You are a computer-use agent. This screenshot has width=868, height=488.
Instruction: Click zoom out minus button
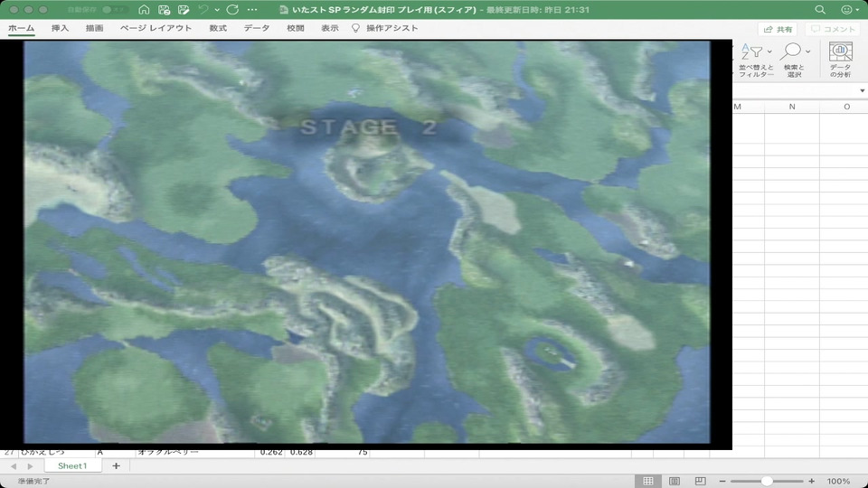722,482
